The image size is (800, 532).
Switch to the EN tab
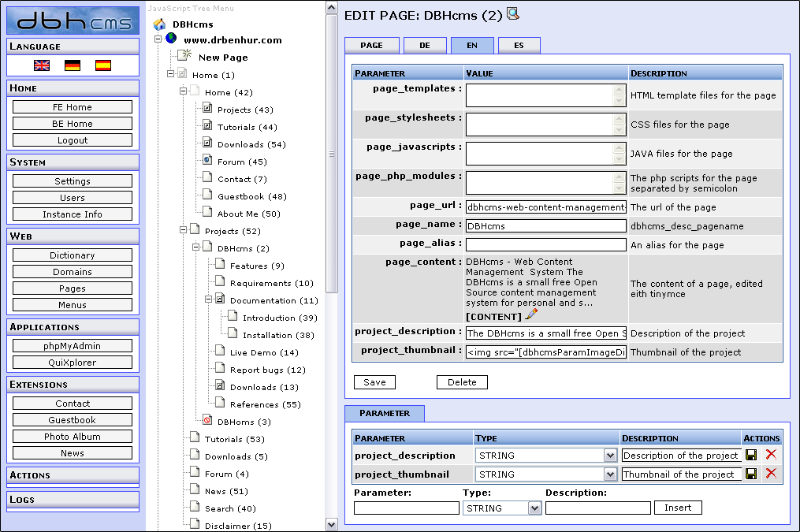pyautogui.click(x=472, y=46)
